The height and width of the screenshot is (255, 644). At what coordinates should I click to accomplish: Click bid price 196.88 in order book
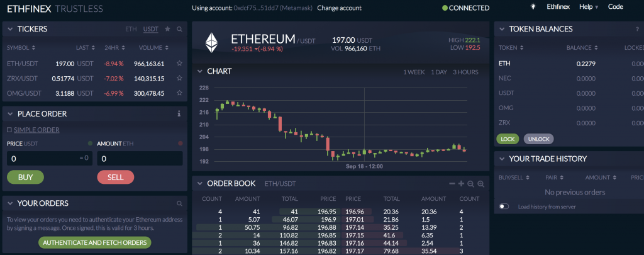[x=326, y=226]
